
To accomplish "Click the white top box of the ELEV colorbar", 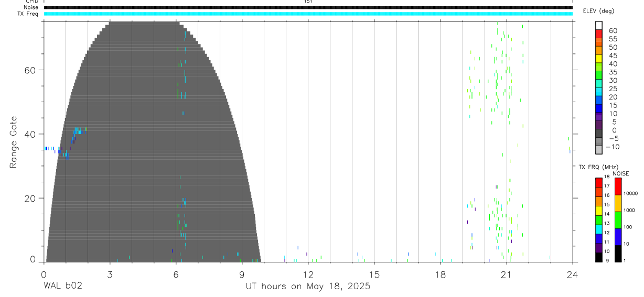I will [x=599, y=26].
